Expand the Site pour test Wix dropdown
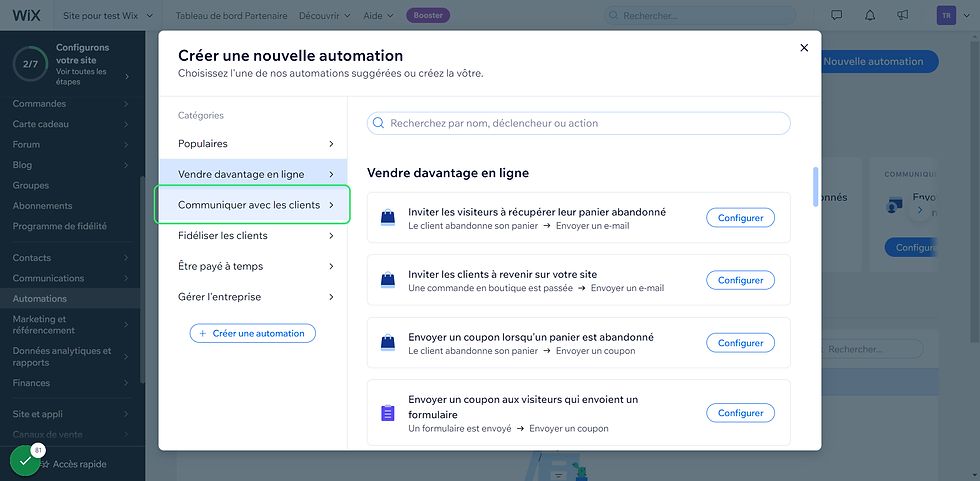Image resolution: width=980 pixels, height=481 pixels. pyautogui.click(x=108, y=15)
